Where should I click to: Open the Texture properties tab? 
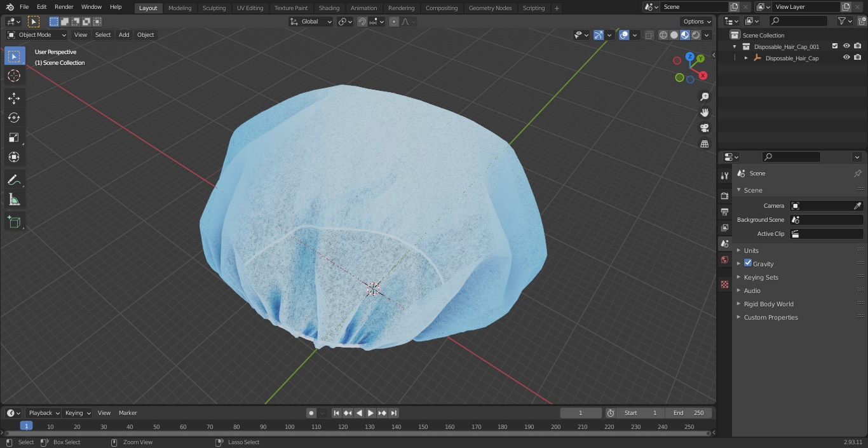click(x=724, y=284)
